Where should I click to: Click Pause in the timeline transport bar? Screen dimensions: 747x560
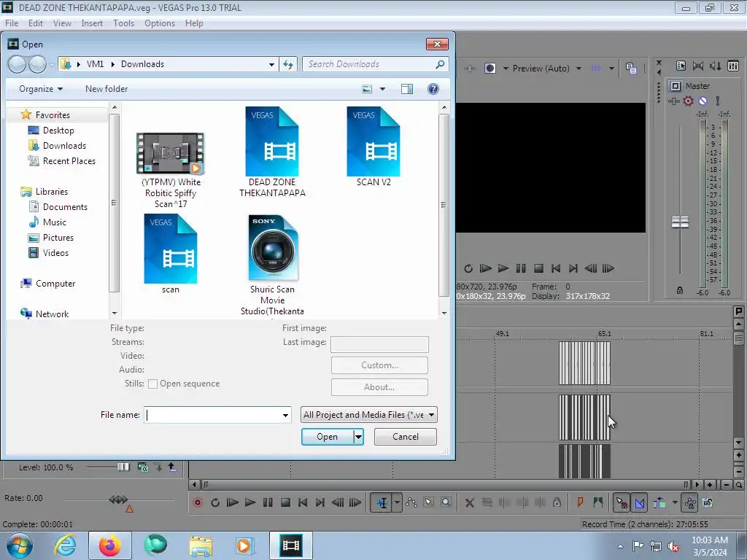coord(268,502)
